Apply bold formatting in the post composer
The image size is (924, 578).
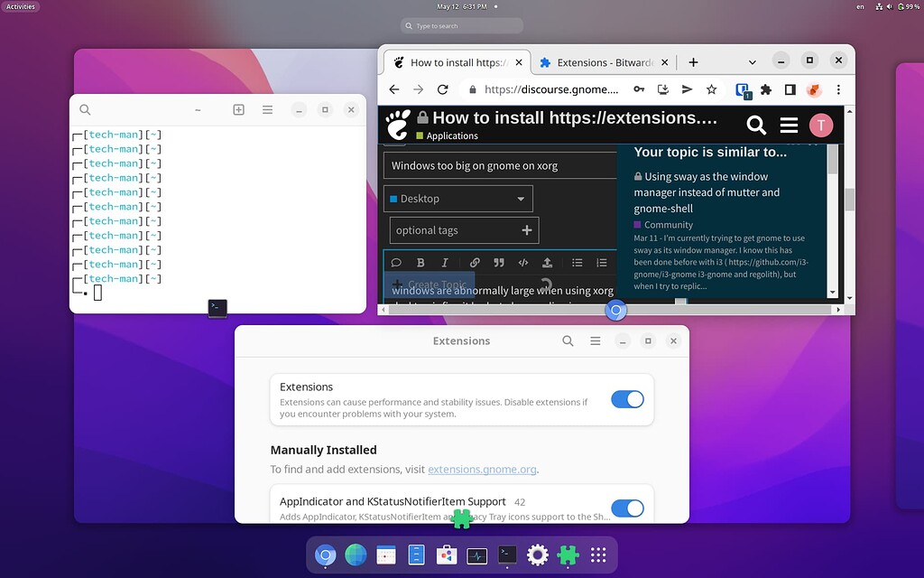coord(420,263)
